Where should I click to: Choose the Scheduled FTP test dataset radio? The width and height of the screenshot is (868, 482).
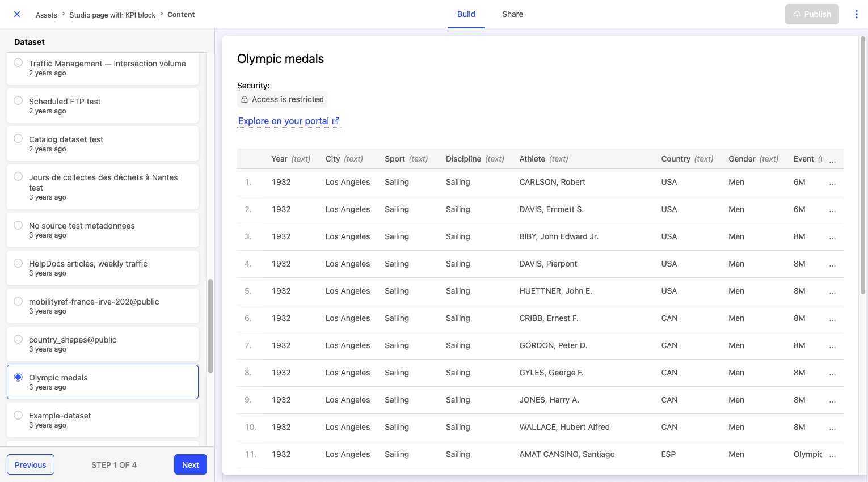tap(18, 100)
